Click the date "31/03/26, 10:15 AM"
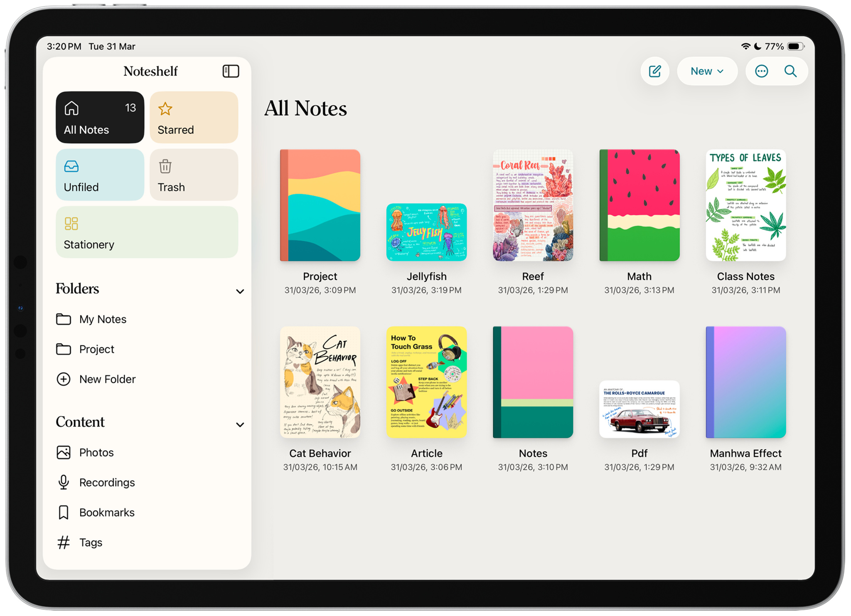 pyautogui.click(x=320, y=467)
